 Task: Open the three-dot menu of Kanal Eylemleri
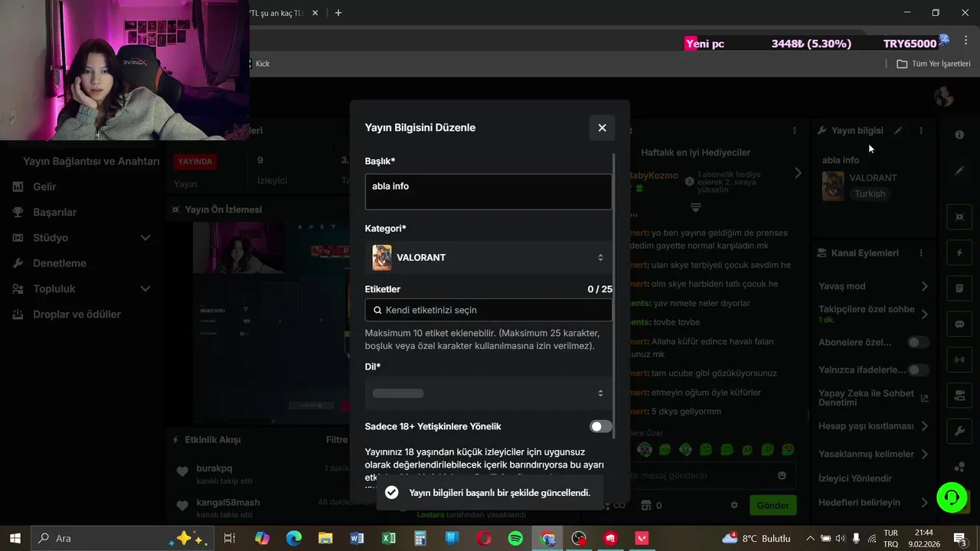921,253
